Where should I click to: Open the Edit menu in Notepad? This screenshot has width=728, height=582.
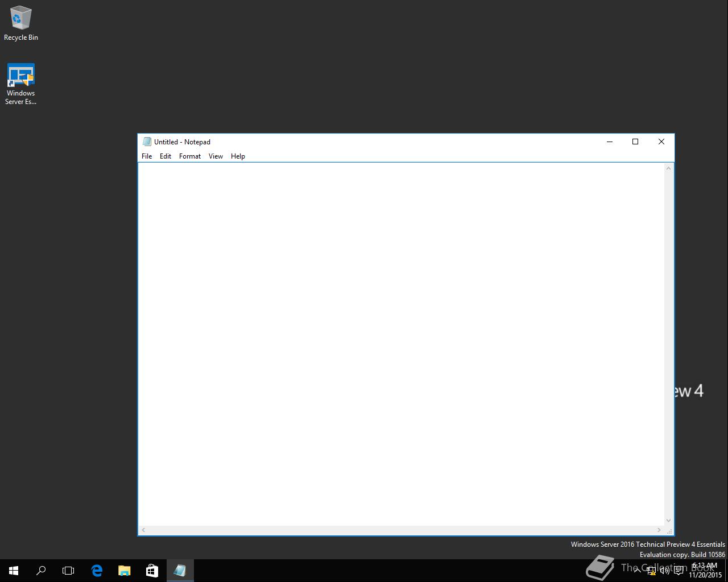[166, 156]
